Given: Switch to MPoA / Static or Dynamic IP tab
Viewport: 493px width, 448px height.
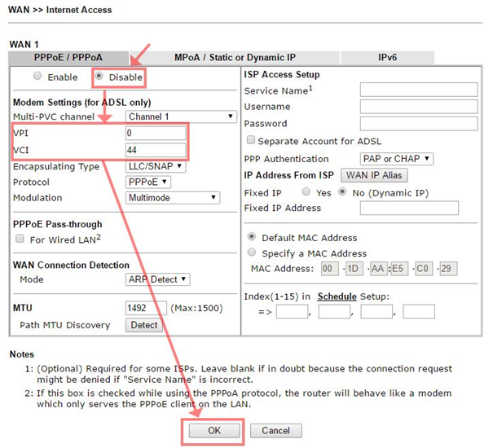Looking at the screenshot, I should [235, 58].
